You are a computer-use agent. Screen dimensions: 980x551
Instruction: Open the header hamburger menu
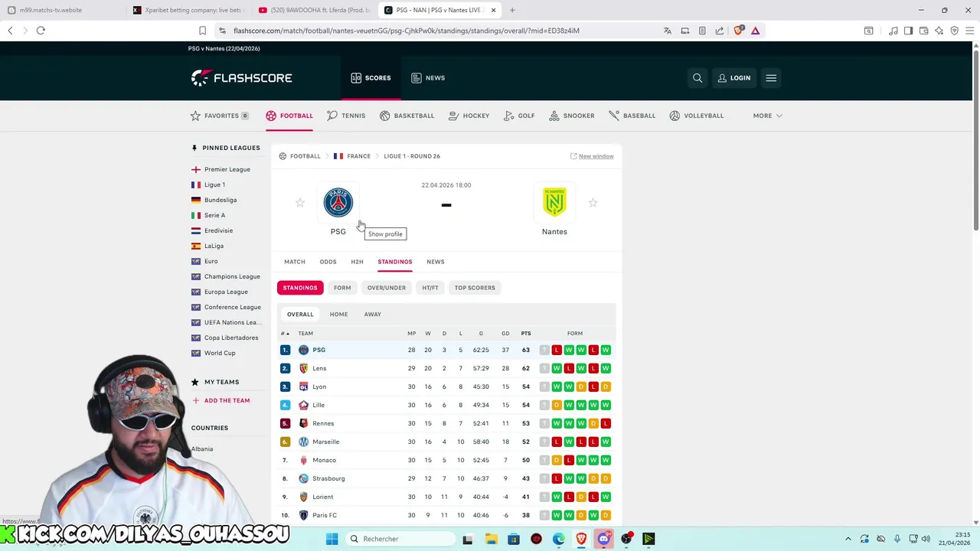pos(771,78)
